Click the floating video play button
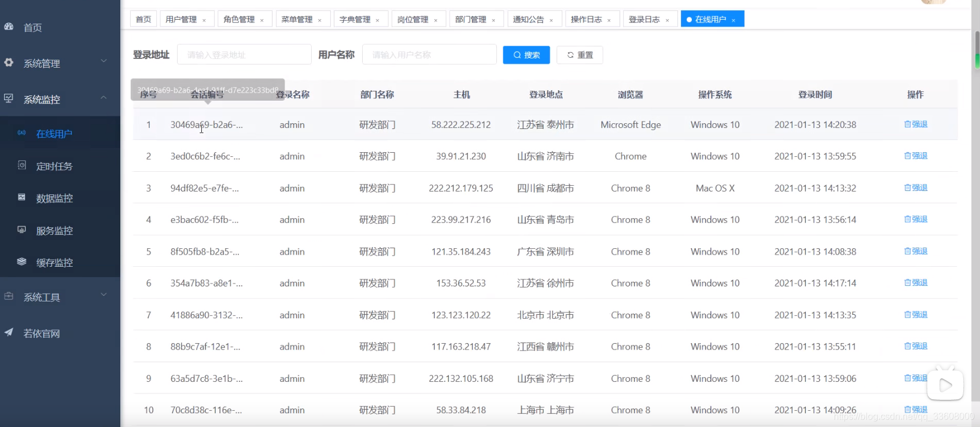Viewport: 980px width, 427px height. click(x=945, y=385)
